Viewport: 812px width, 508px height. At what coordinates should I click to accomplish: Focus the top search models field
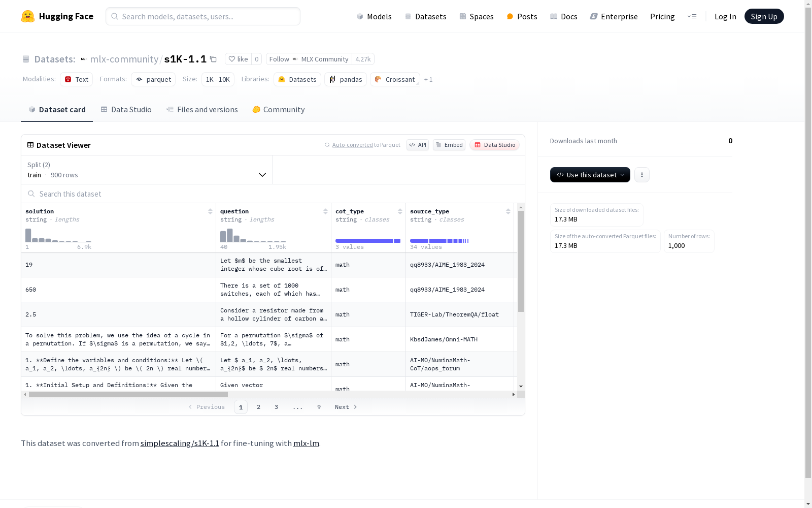coord(203,16)
